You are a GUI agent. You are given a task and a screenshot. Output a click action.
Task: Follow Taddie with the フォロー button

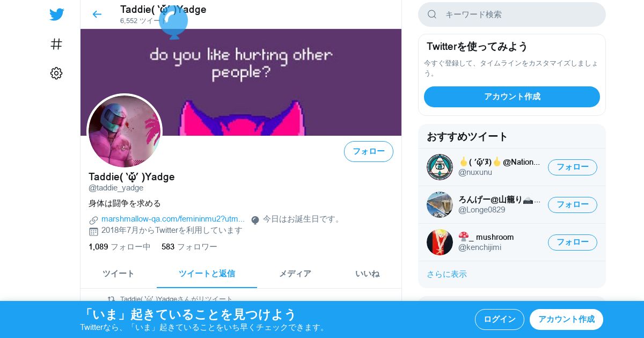(x=369, y=151)
